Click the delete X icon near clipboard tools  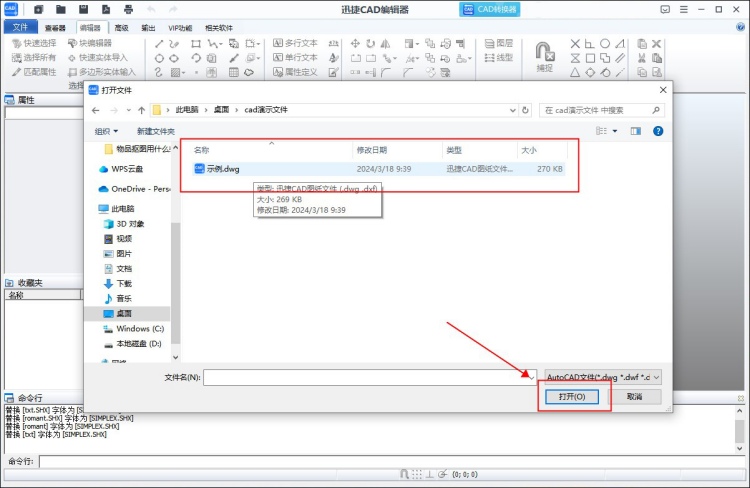[x=656, y=44]
